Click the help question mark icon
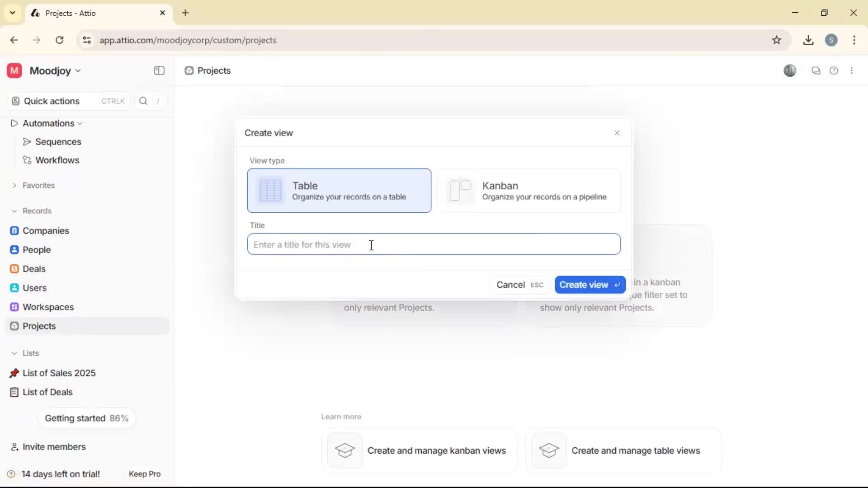 click(x=834, y=70)
